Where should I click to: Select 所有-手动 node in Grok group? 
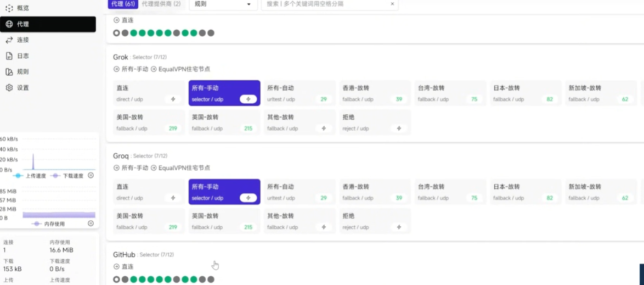click(224, 93)
